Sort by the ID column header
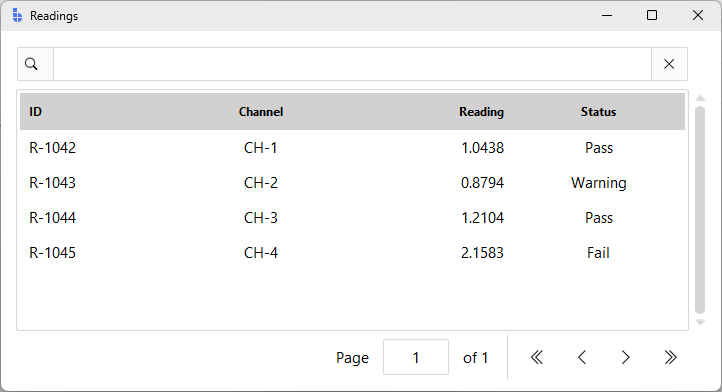Viewport: 722px width, 392px height. coord(36,112)
